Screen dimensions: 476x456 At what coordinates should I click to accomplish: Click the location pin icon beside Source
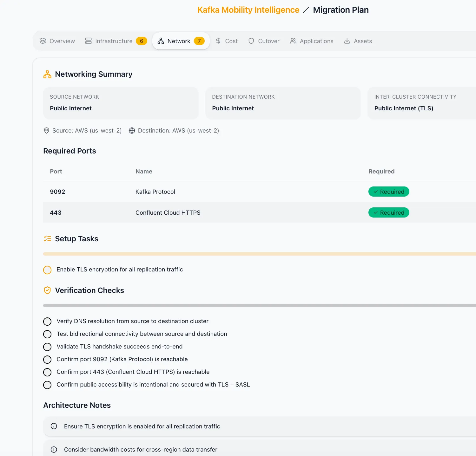coord(46,130)
